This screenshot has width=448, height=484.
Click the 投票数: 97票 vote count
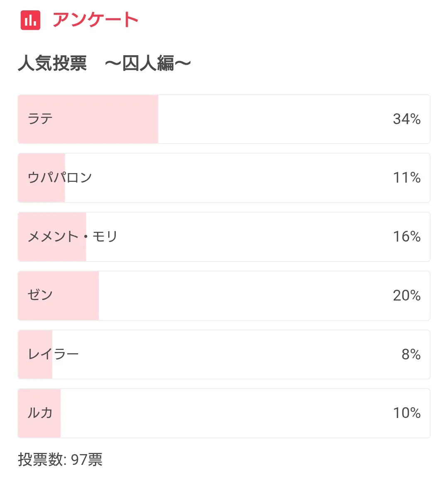tap(60, 460)
